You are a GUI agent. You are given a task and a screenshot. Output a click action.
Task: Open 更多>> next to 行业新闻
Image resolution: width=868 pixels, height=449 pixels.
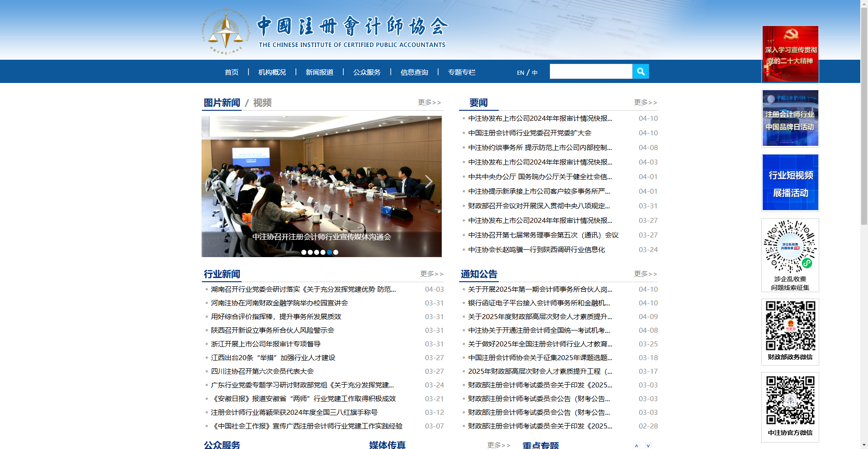click(431, 274)
